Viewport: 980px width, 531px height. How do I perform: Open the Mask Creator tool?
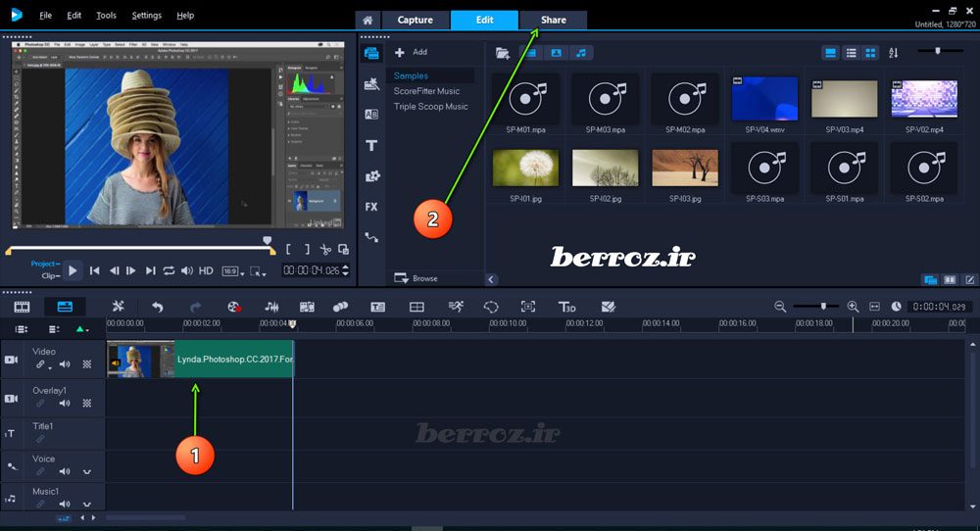click(491, 307)
